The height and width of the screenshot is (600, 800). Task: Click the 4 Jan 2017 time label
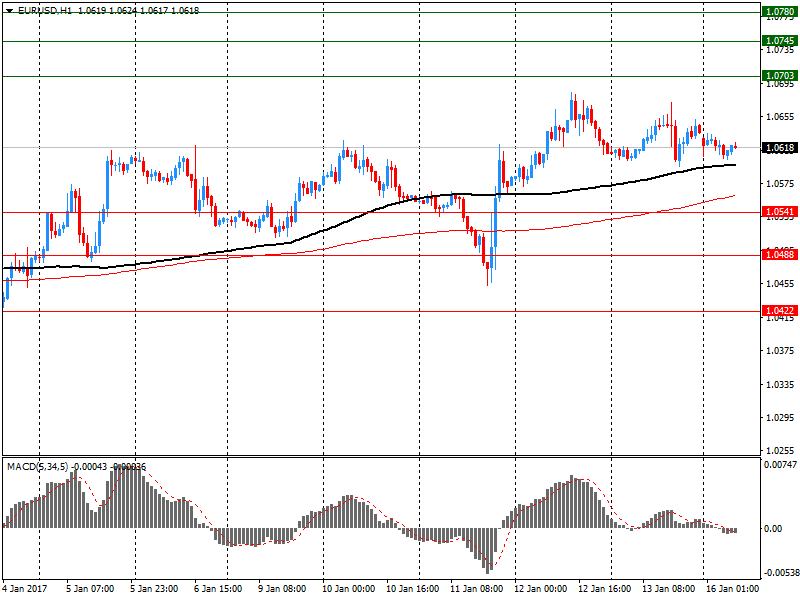tap(24, 589)
